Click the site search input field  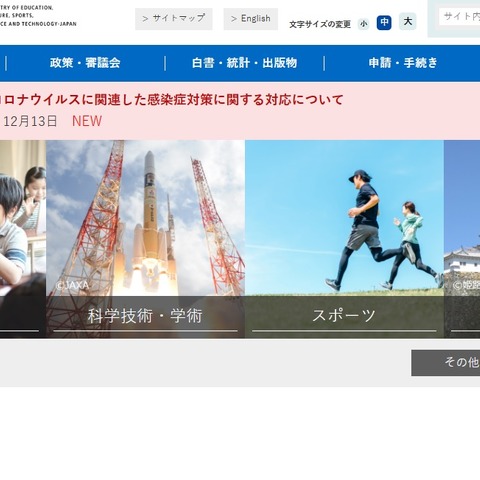click(x=460, y=17)
